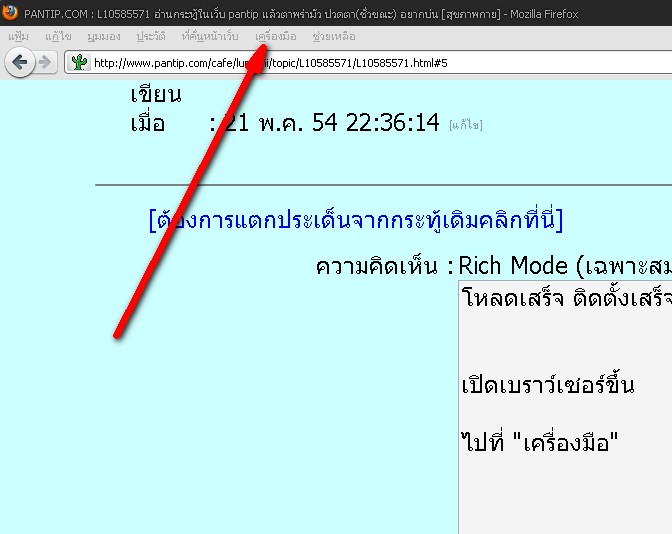This screenshot has width=672, height=534.
Task: Click the ความคิดเห็น label text
Action: (377, 266)
